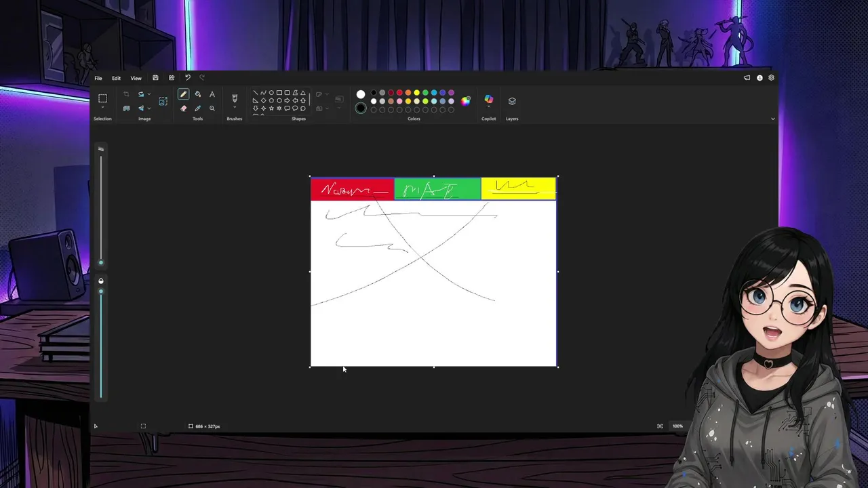868x488 pixels.
Task: Collapse the ribbon with the chevron
Action: click(x=772, y=119)
